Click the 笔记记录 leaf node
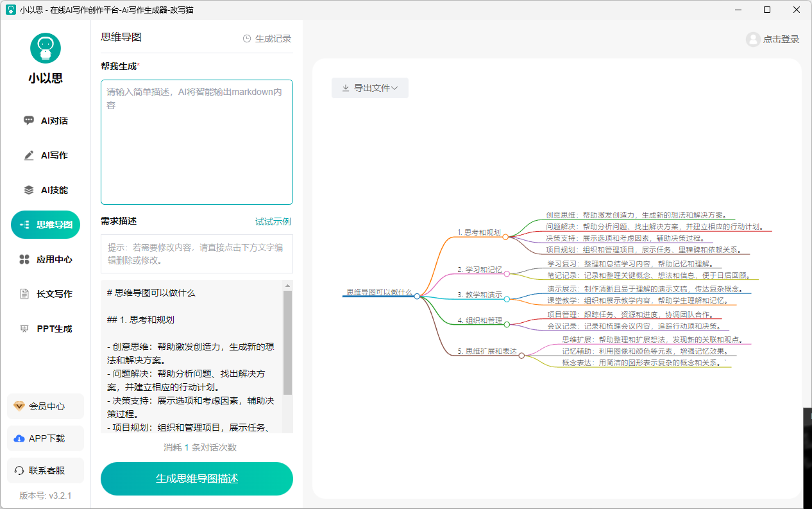The height and width of the screenshot is (509, 812). tap(649, 275)
